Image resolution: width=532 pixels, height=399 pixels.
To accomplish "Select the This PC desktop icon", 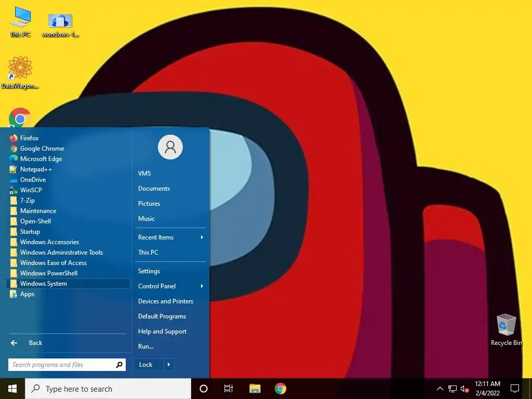I will 20,22.
